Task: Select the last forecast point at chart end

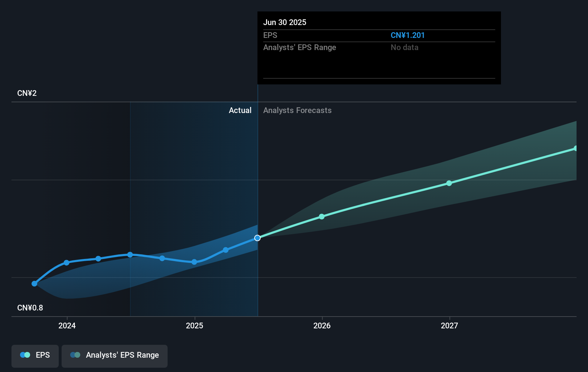Action: click(x=575, y=148)
